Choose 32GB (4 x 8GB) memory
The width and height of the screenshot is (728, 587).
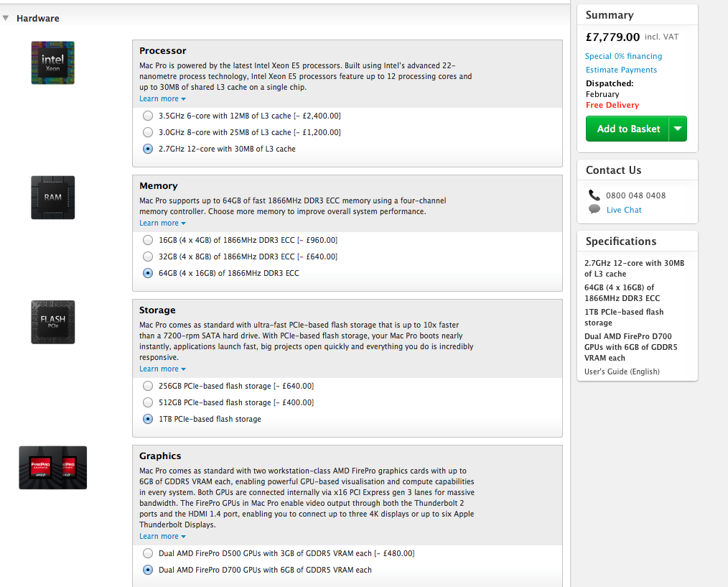pos(148,256)
